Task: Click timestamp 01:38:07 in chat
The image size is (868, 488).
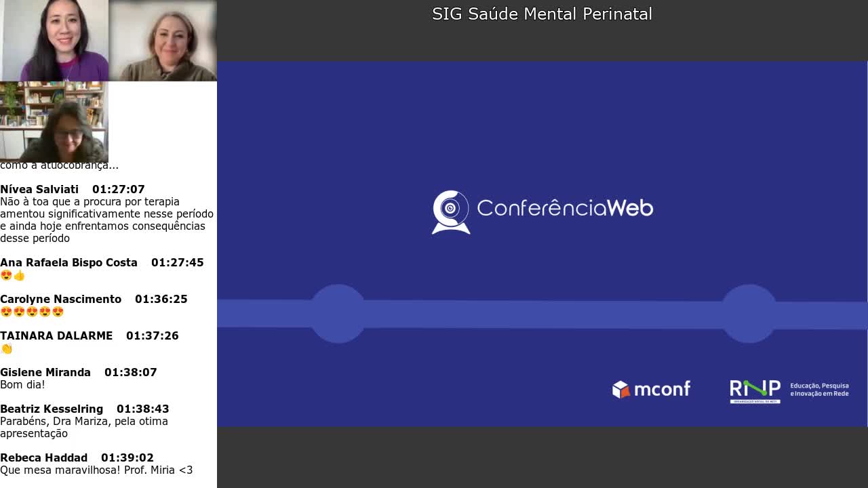Action: (131, 372)
